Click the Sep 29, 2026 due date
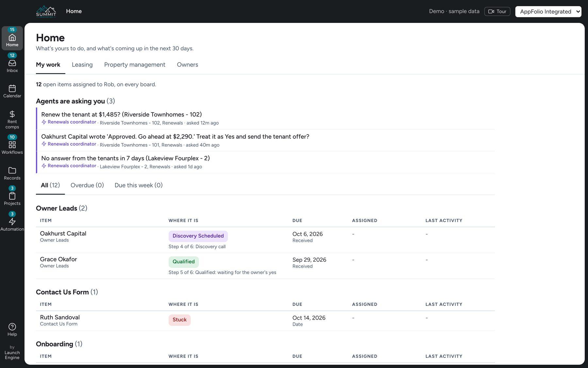This screenshot has width=588, height=368. (x=309, y=260)
